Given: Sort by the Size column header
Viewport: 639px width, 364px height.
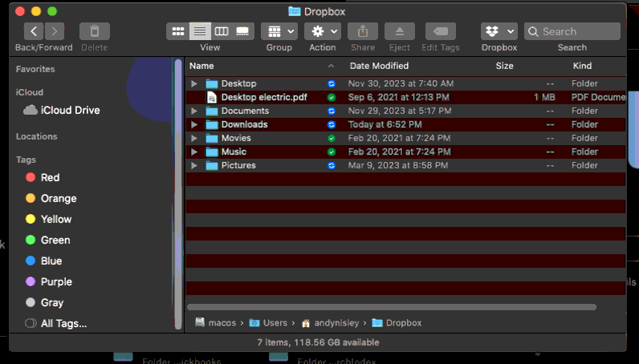Looking at the screenshot, I should point(504,66).
